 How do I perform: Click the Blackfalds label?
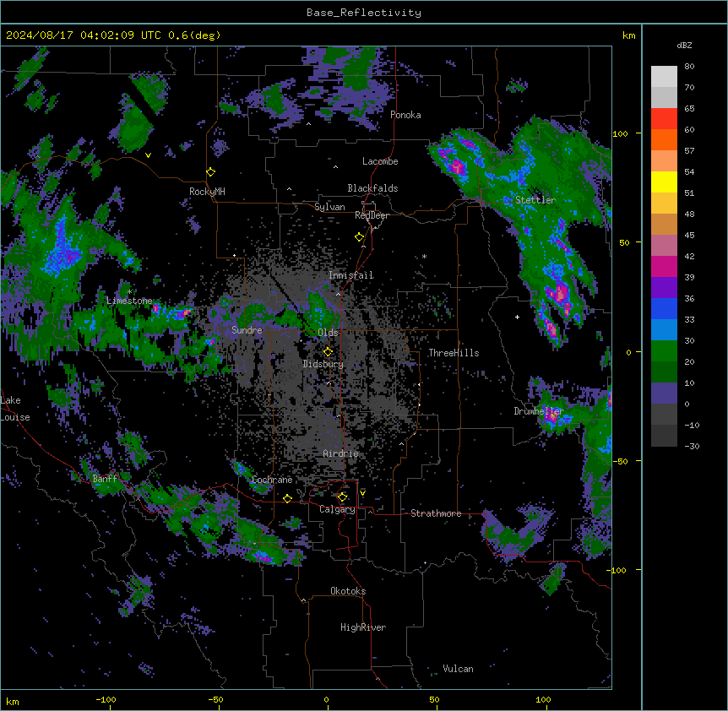pyautogui.click(x=372, y=188)
